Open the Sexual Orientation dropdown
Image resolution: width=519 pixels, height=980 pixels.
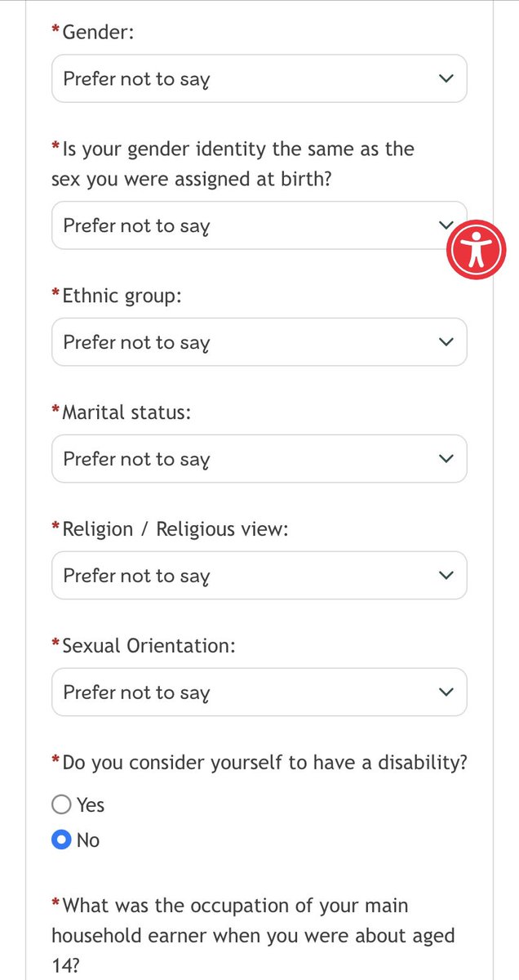click(x=245, y=693)
